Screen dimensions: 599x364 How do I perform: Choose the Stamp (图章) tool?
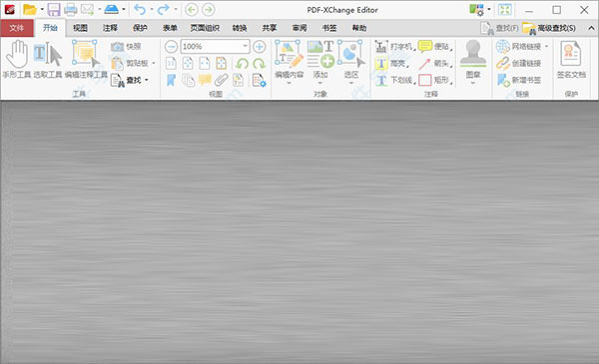(473, 61)
